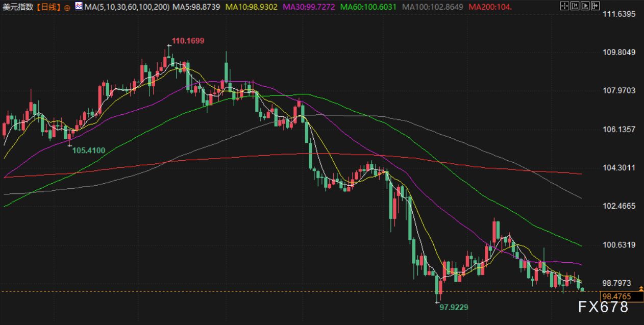Click the jump-to-start range icon
Viewport: 644px width, 325px height.
coord(575,6)
